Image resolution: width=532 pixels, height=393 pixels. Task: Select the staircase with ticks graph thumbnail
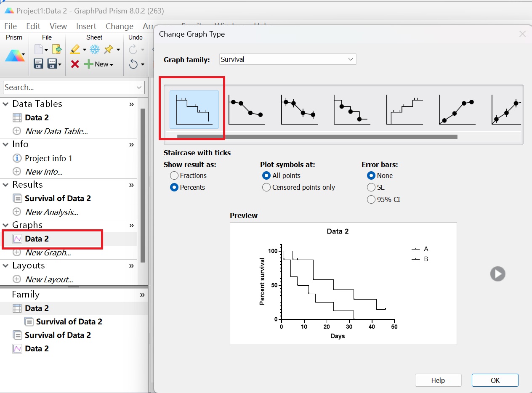point(194,109)
